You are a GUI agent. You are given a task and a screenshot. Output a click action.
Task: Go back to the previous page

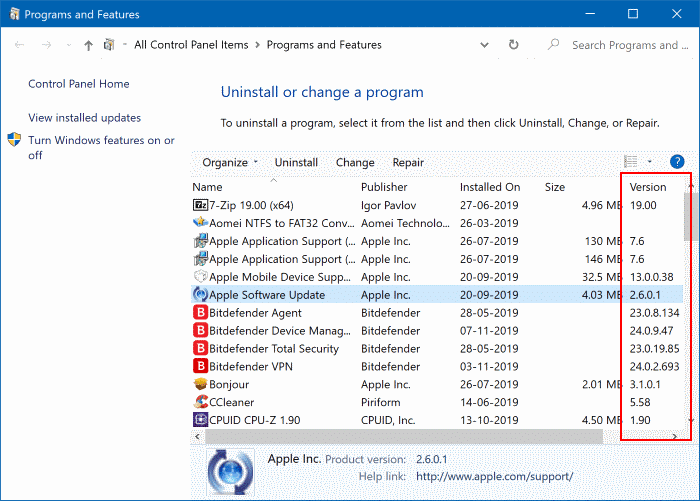point(19,45)
